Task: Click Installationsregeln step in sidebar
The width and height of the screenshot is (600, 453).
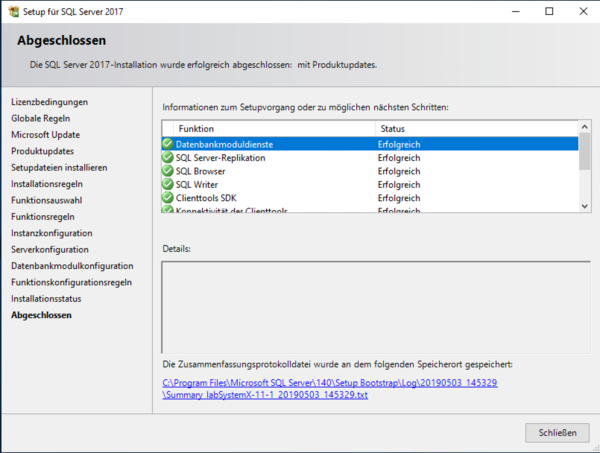Action: click(x=47, y=184)
